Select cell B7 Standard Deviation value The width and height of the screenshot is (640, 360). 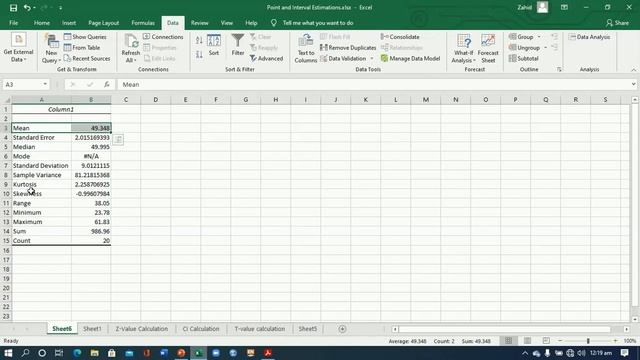point(91,166)
